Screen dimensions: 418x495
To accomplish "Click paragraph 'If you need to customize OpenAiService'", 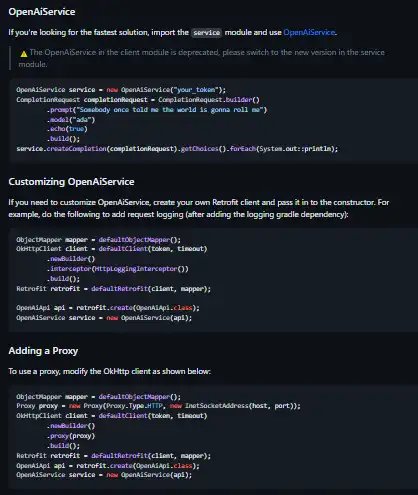I will pos(199,208).
